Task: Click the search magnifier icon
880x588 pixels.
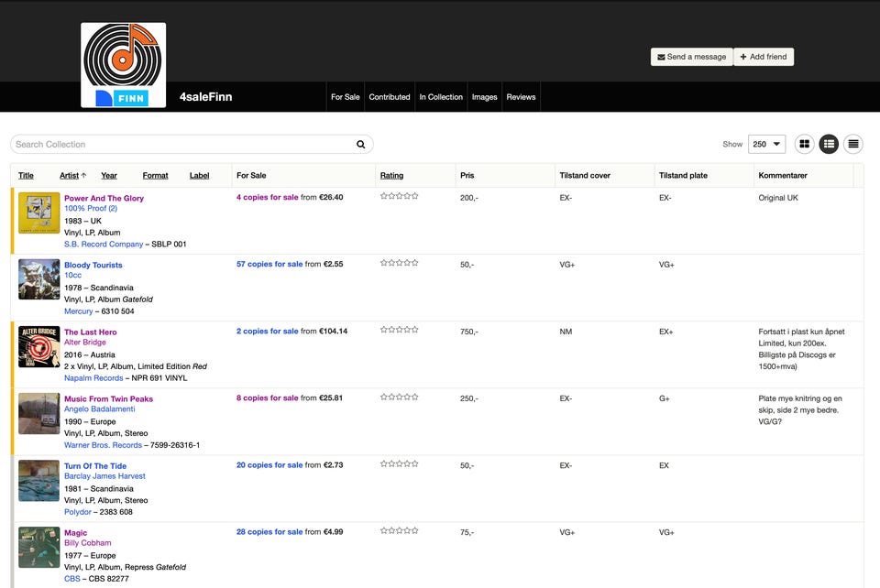Action: [361, 145]
